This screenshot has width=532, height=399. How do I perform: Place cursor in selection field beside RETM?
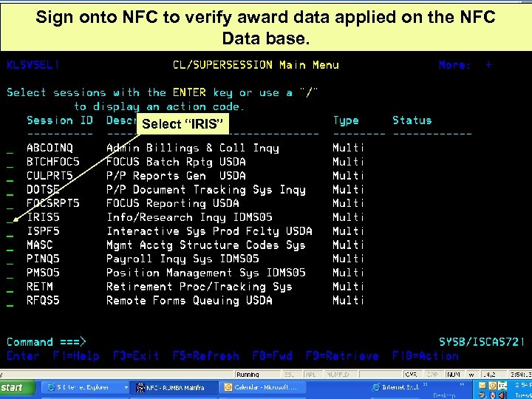tap(10, 291)
